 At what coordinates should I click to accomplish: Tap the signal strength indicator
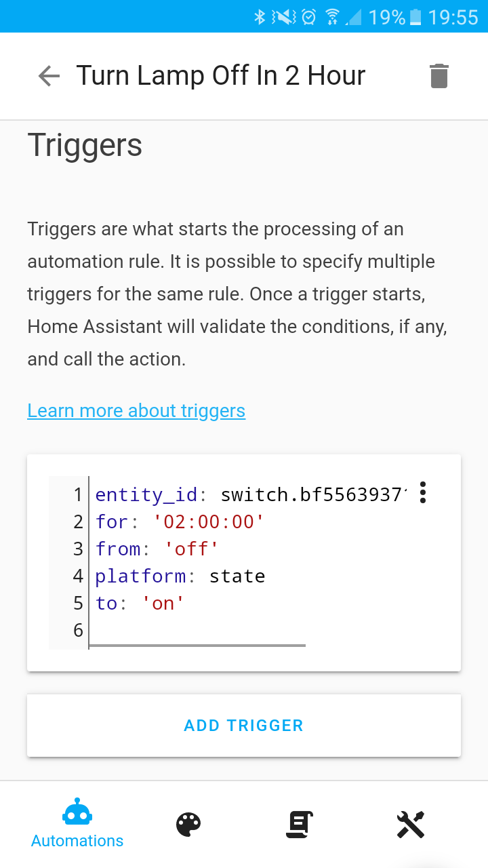(x=354, y=16)
